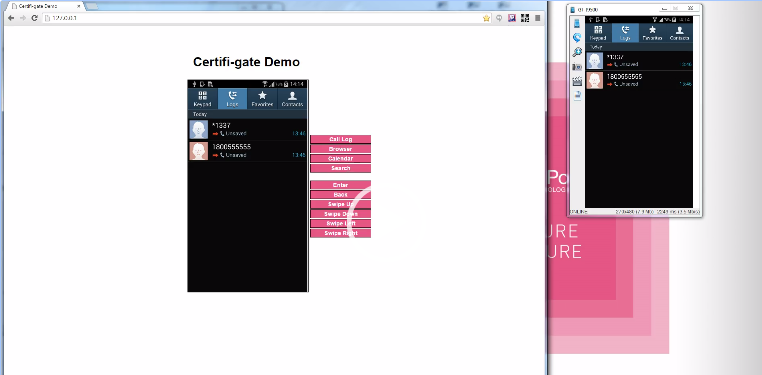The width and height of the screenshot is (762, 375).
Task: Select the Certifi-gate Demo browser tab
Action: point(45,6)
